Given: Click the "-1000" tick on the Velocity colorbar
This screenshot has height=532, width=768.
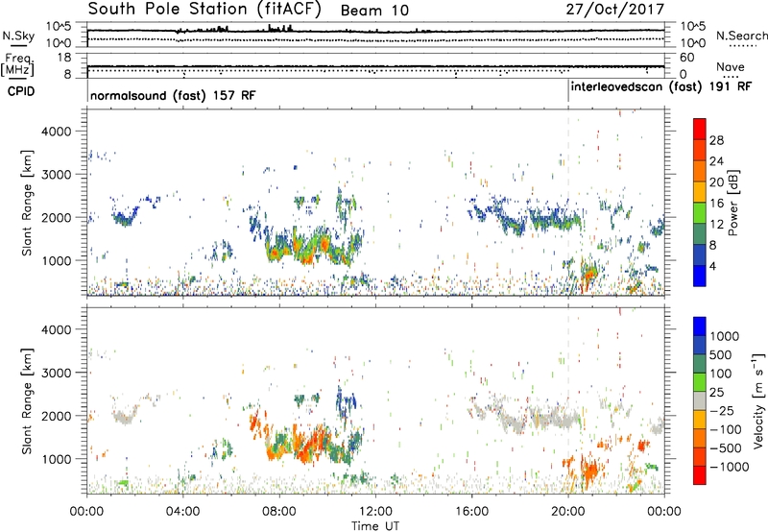Looking at the screenshot, I should point(729,467).
